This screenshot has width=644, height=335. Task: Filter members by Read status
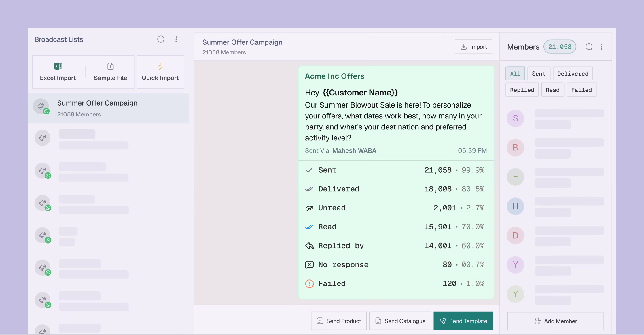(x=552, y=90)
